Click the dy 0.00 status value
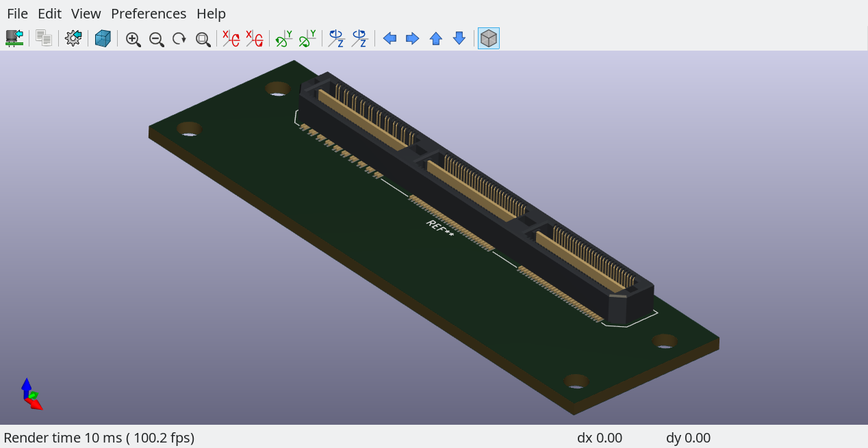The image size is (868, 448). click(x=688, y=438)
